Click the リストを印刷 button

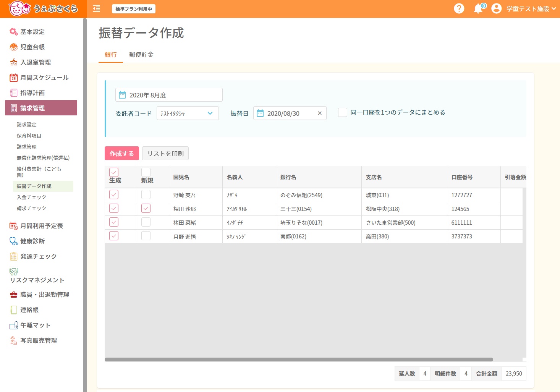[x=165, y=153]
